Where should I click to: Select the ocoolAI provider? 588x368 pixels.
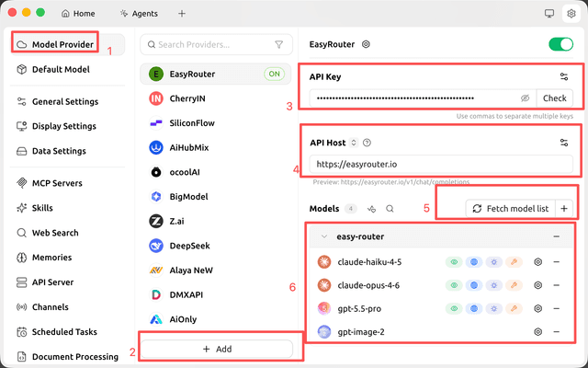216,172
